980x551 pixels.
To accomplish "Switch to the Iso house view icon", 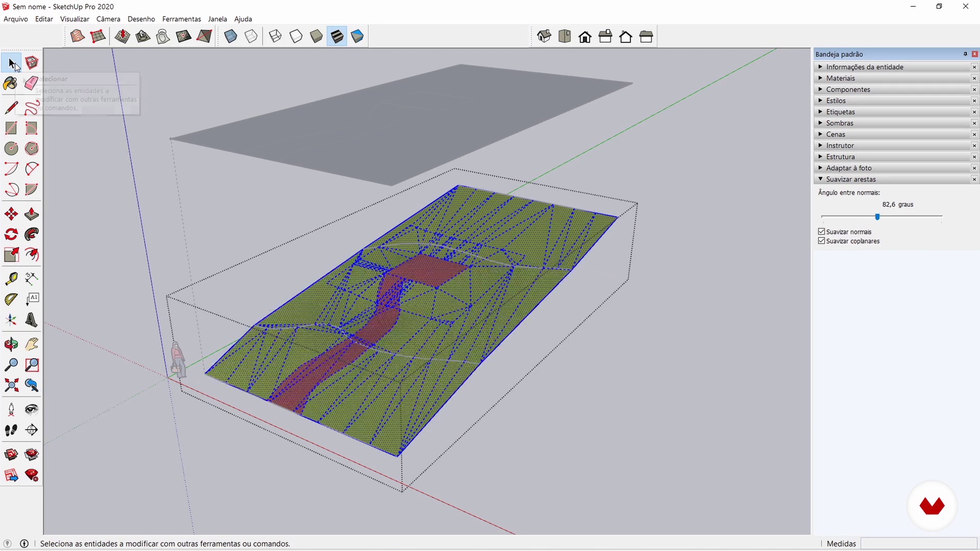I will pyautogui.click(x=544, y=36).
